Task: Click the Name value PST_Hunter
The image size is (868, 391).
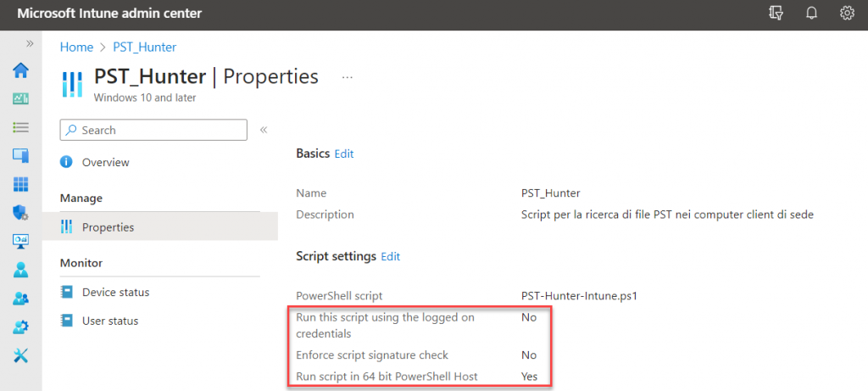Action: [x=551, y=193]
